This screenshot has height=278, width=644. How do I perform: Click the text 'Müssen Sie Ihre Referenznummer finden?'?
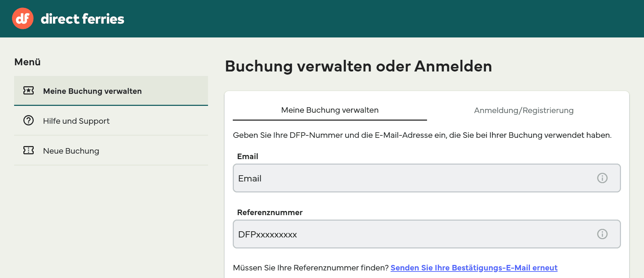tap(311, 268)
